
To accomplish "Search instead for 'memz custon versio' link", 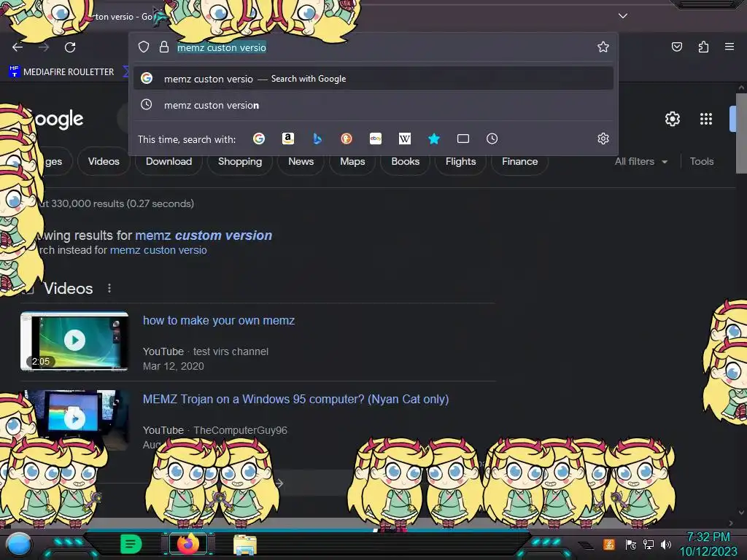I will pyautogui.click(x=158, y=250).
